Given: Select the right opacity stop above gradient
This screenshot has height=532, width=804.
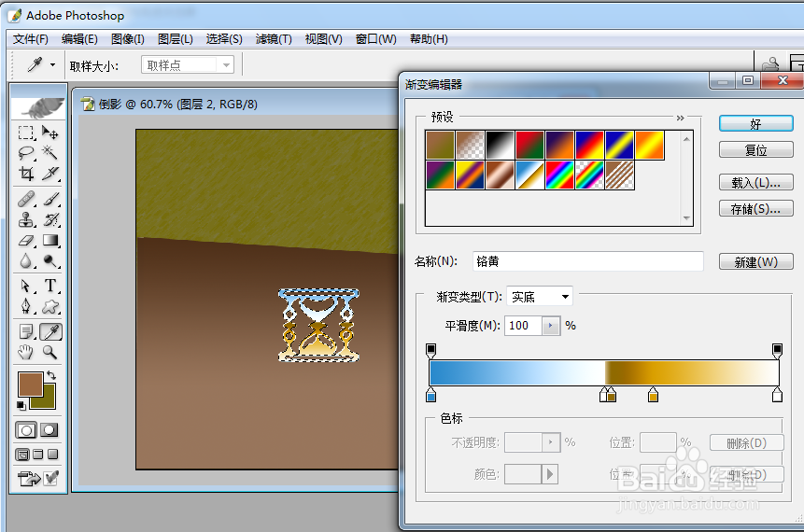Looking at the screenshot, I should pyautogui.click(x=777, y=351).
